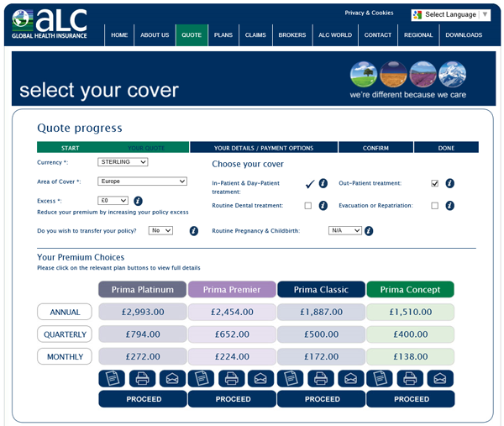
Task: View document icon under Prima Premier
Action: (x=201, y=378)
